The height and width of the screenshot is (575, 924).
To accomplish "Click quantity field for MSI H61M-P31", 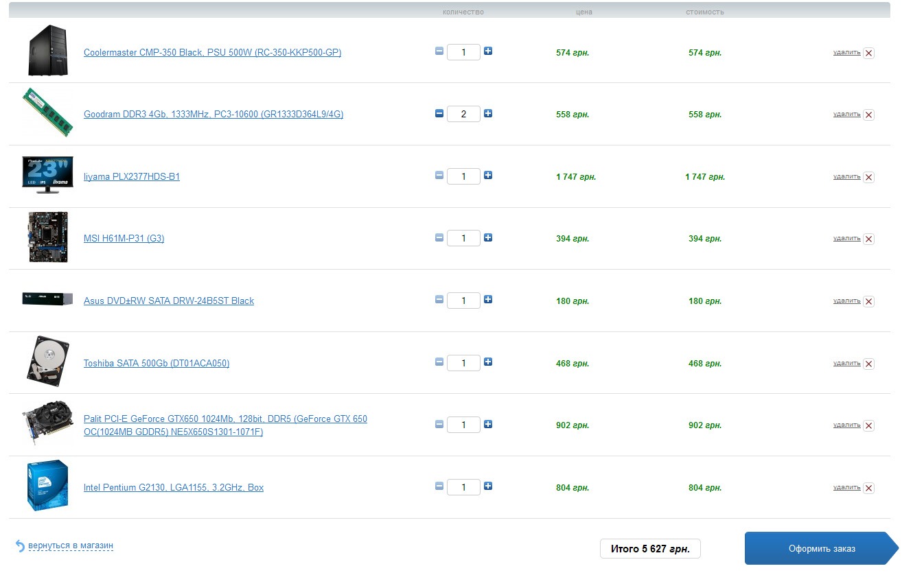I will (x=463, y=238).
